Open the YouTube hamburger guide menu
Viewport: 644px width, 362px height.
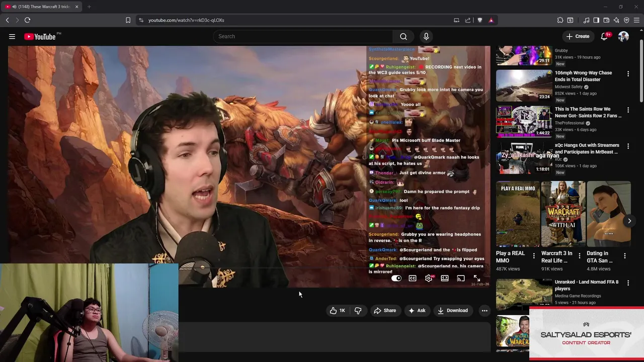pos(12,36)
